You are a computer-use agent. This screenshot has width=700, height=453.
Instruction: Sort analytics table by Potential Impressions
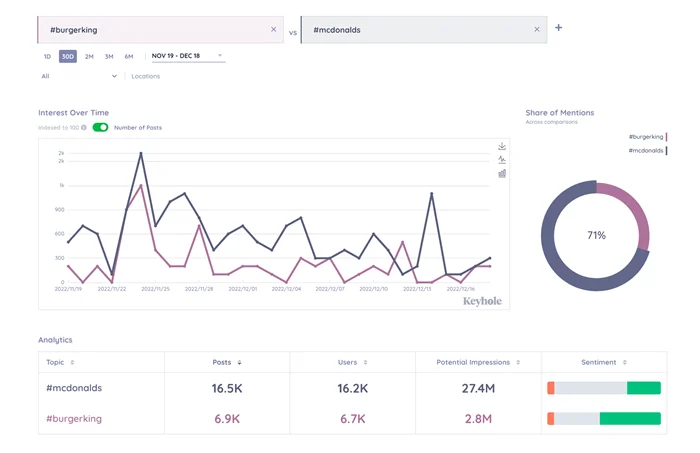[x=518, y=362]
